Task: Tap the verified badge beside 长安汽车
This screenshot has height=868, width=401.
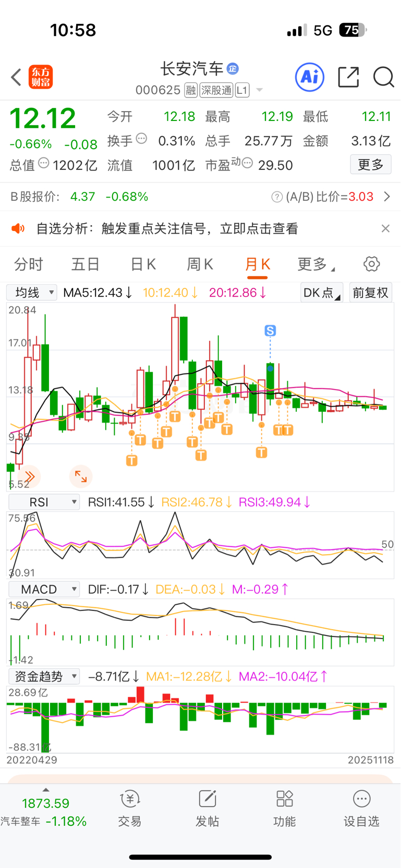Action: coord(233,68)
